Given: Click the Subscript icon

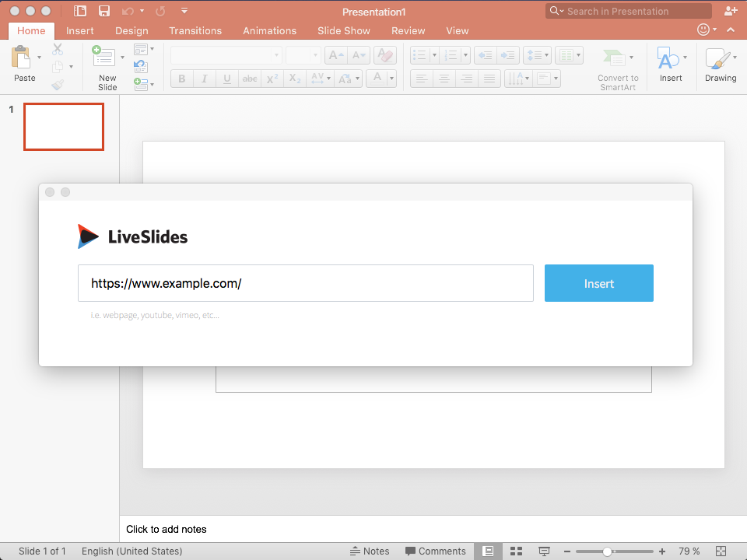Looking at the screenshot, I should click(x=295, y=79).
